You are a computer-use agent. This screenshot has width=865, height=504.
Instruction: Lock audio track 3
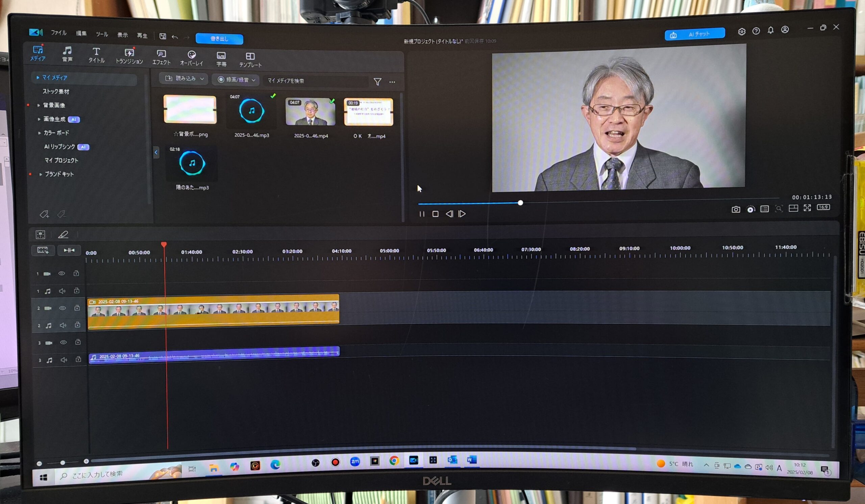(x=78, y=359)
